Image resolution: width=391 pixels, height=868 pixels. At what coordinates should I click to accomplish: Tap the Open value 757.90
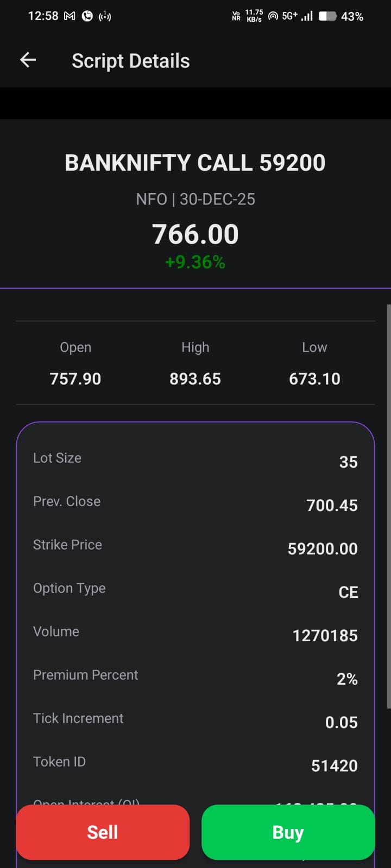click(75, 379)
